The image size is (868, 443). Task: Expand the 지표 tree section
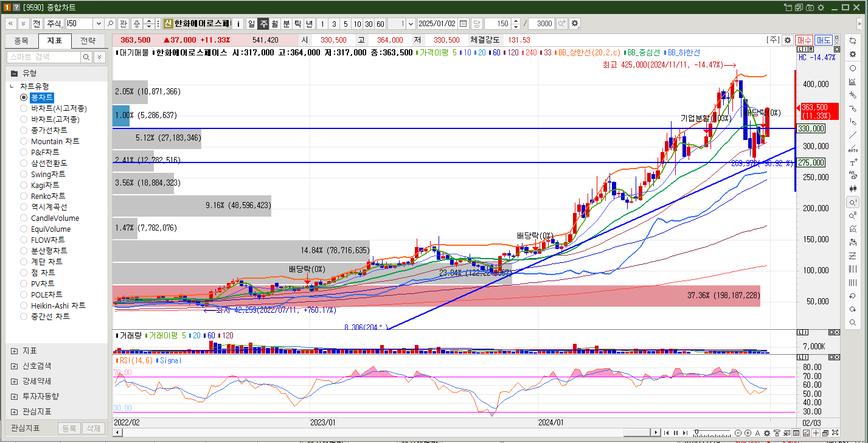[14, 351]
